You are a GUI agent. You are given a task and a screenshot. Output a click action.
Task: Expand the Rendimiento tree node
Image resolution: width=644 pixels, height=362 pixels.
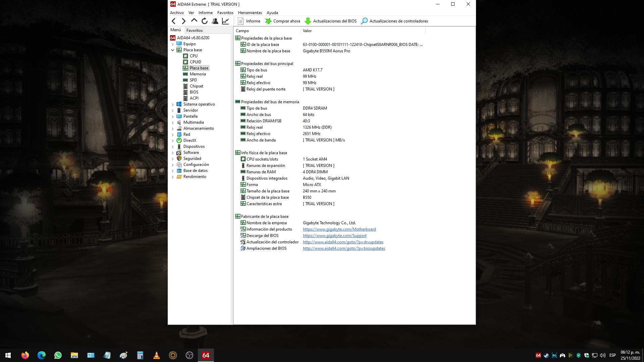[173, 177]
